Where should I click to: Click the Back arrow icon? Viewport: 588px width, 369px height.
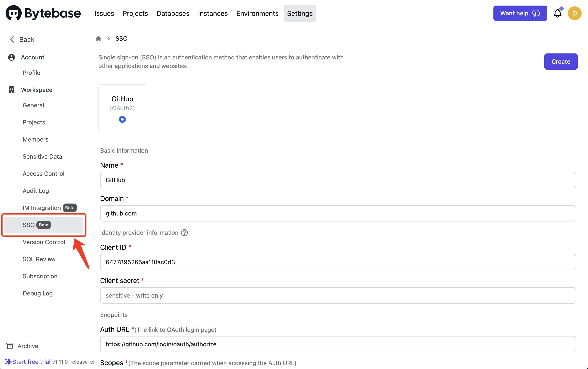coord(12,39)
